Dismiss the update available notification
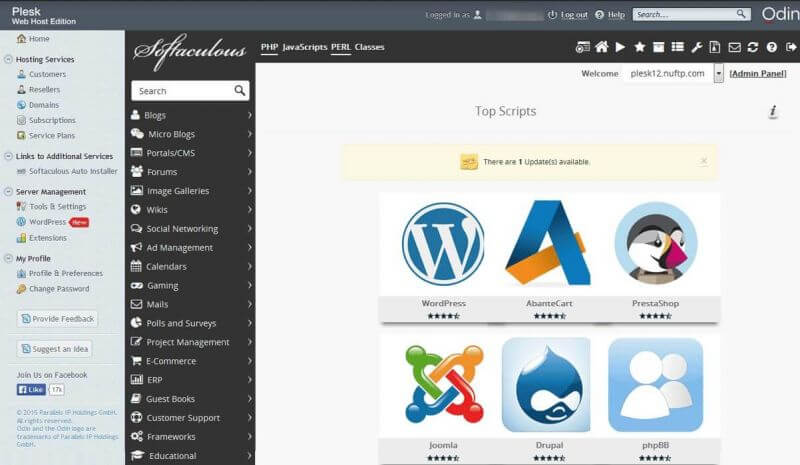This screenshot has height=465, width=800. click(703, 161)
